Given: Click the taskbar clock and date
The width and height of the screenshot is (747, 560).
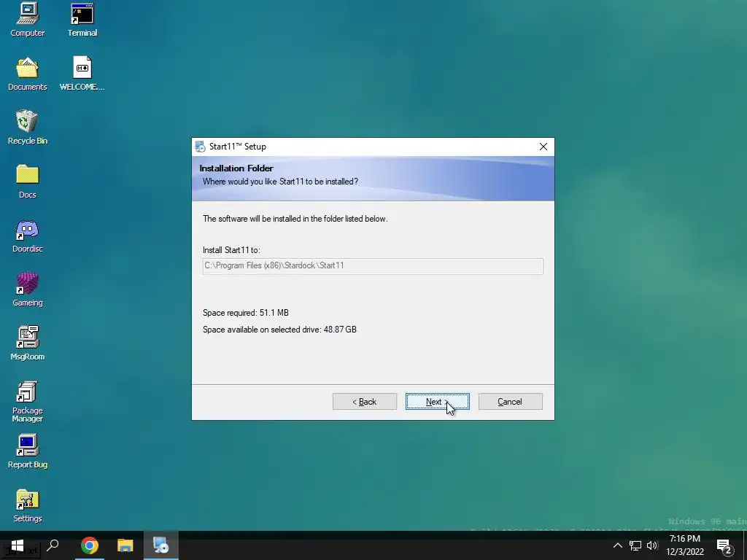Looking at the screenshot, I should pyautogui.click(x=684, y=545).
